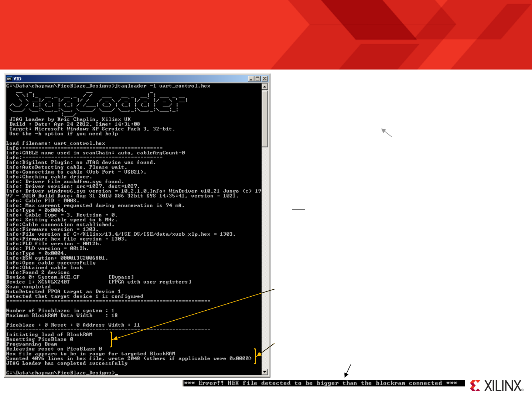Maximize the VID console window
The height and width of the screenshot is (399, 532).
(x=258, y=79)
